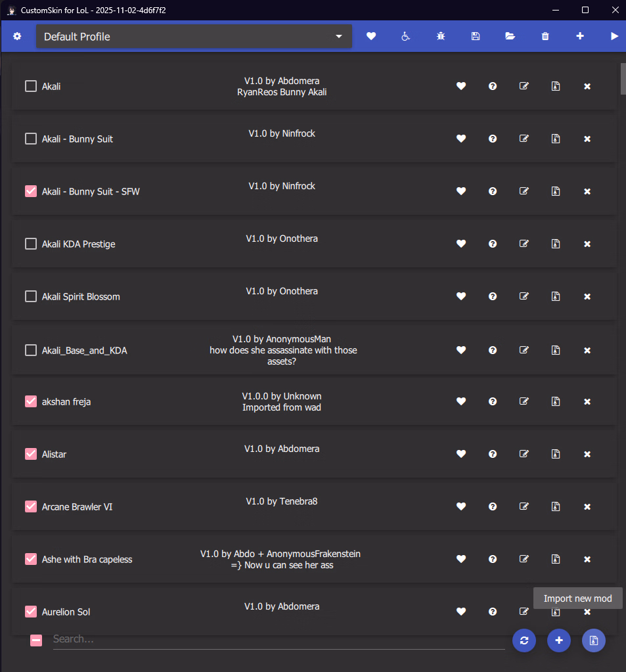The height and width of the screenshot is (672, 626).
Task: Click the pink minus box beside Search
Action: coord(36,640)
